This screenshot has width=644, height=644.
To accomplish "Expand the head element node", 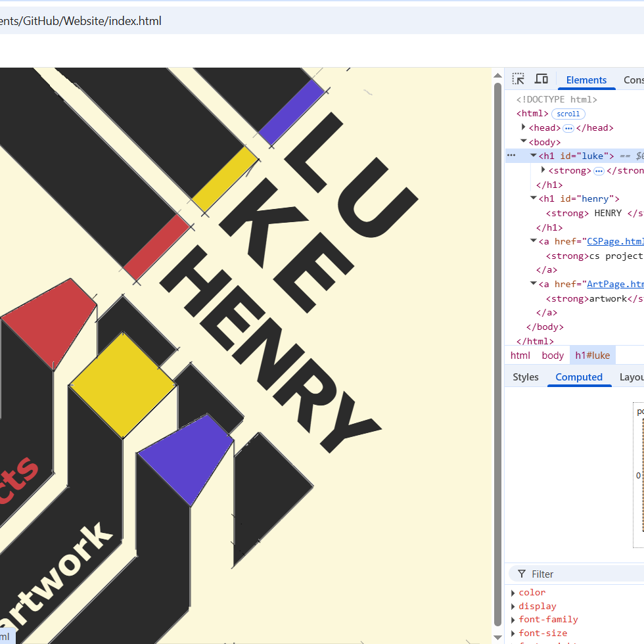I will point(524,127).
